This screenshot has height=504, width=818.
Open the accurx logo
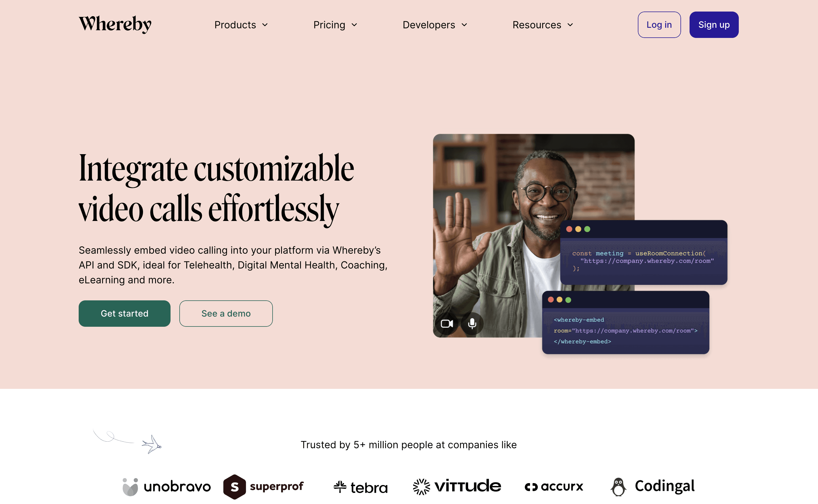coord(554,487)
